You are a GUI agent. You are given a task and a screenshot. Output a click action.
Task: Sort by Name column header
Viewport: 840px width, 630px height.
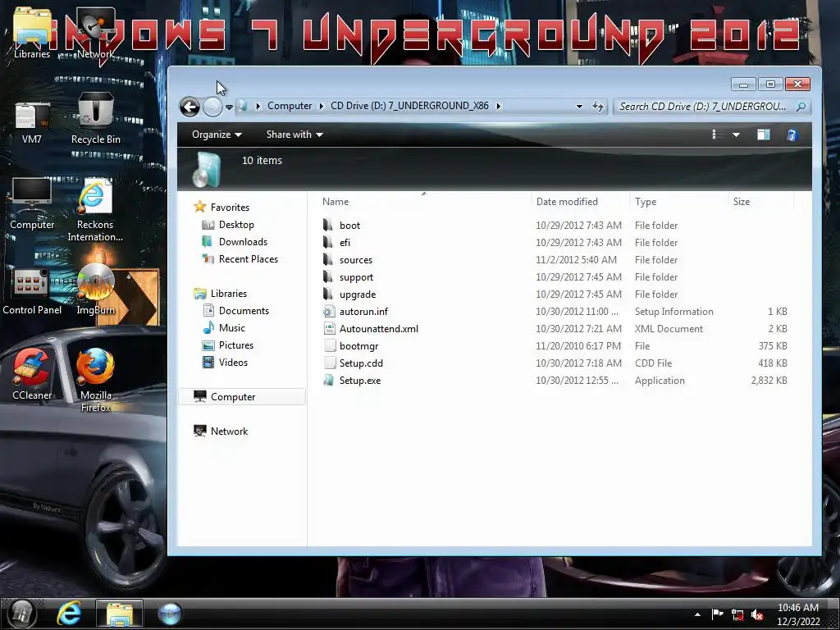(336, 202)
